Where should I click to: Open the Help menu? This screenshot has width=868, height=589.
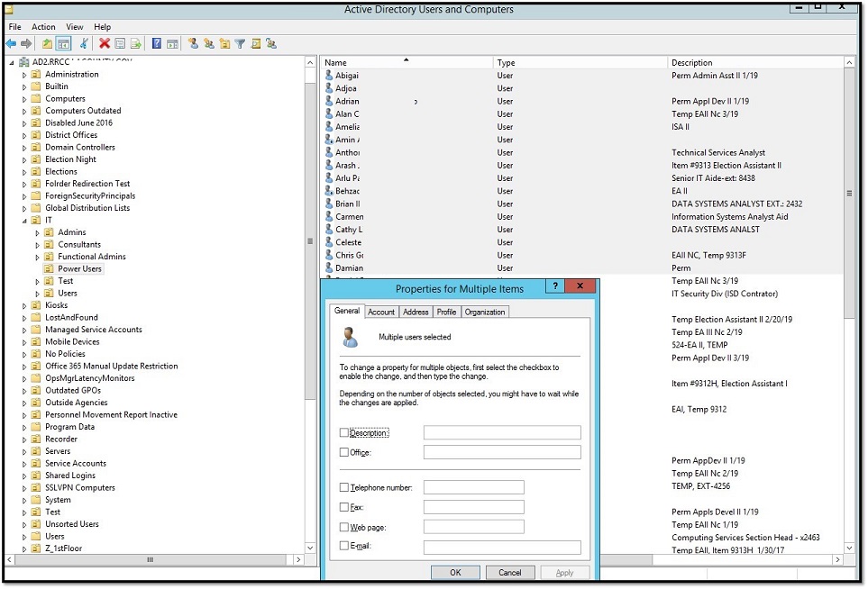(103, 26)
